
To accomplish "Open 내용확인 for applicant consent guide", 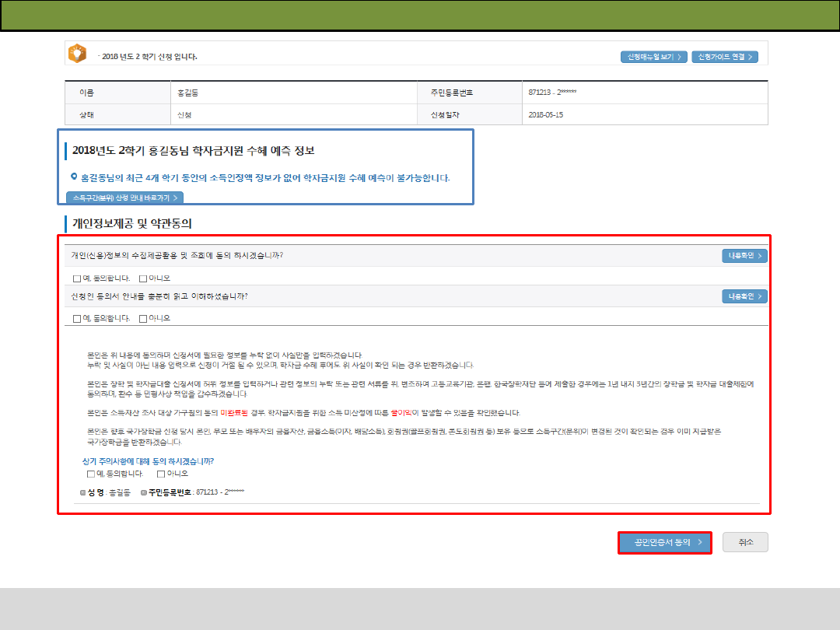I will [x=744, y=296].
